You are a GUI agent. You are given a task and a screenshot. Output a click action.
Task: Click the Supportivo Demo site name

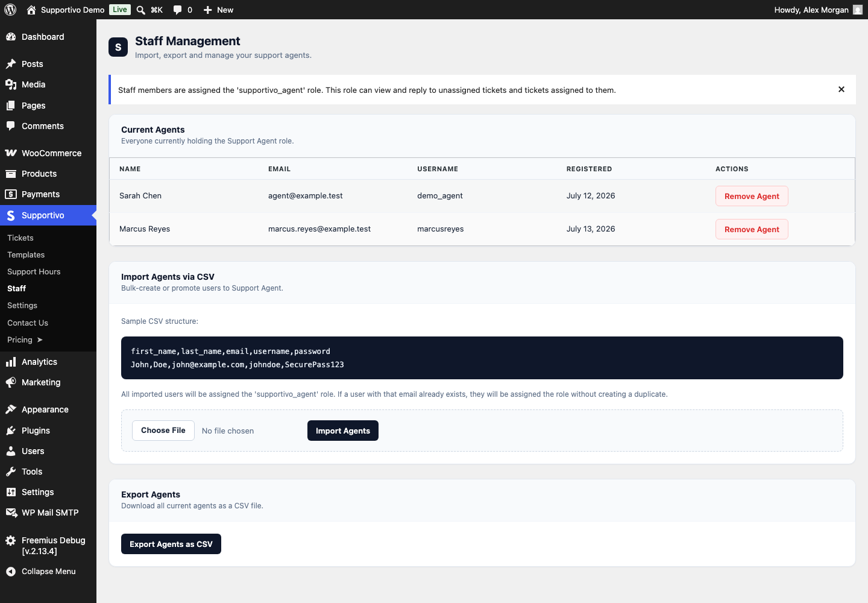coord(73,10)
